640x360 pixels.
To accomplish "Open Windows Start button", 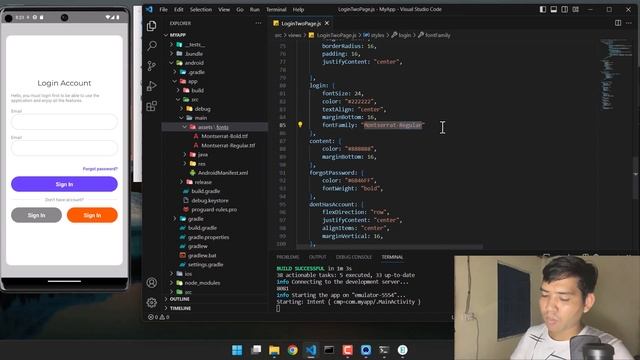I will pos(237,350).
